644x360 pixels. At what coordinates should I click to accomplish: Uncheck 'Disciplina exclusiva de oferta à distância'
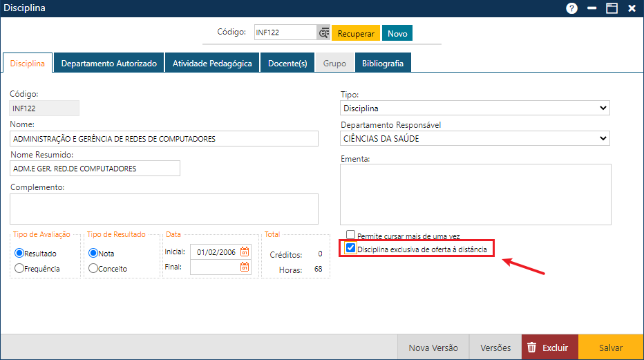coord(351,249)
